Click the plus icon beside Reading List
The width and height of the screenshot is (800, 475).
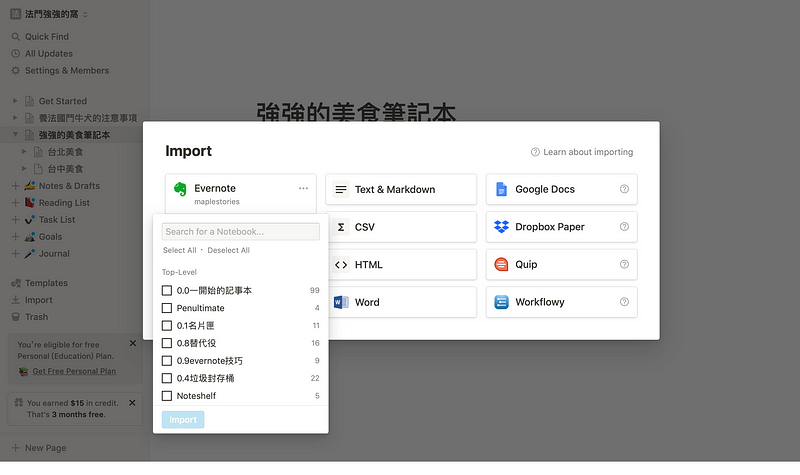tap(15, 203)
